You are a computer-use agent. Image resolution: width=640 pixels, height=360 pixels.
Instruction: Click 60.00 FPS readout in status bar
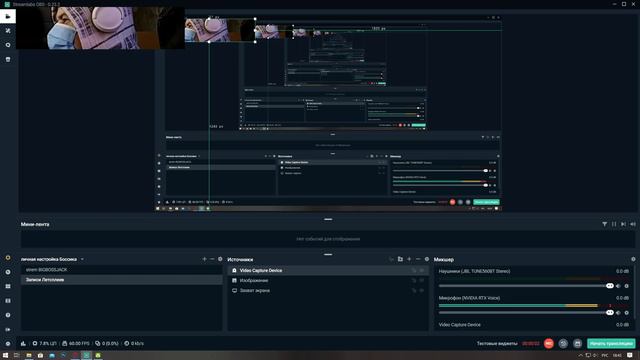pyautogui.click(x=76, y=343)
